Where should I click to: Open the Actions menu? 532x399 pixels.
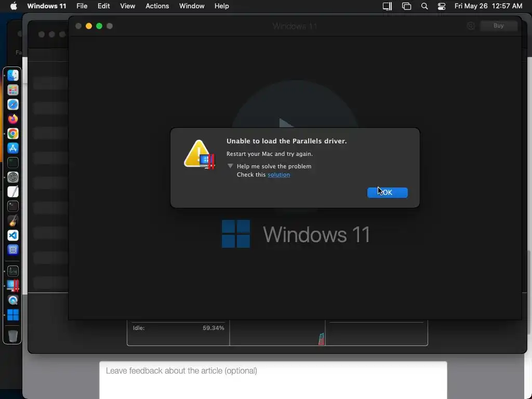coord(157,6)
